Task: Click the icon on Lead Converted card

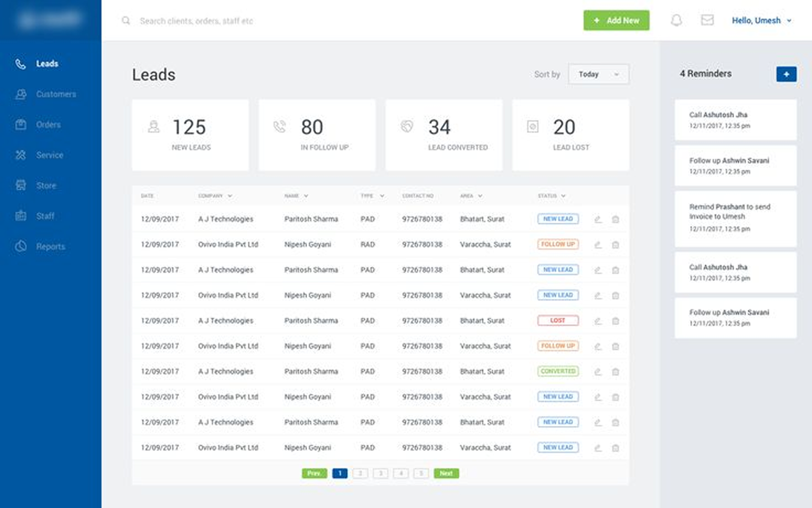Action: [x=407, y=126]
